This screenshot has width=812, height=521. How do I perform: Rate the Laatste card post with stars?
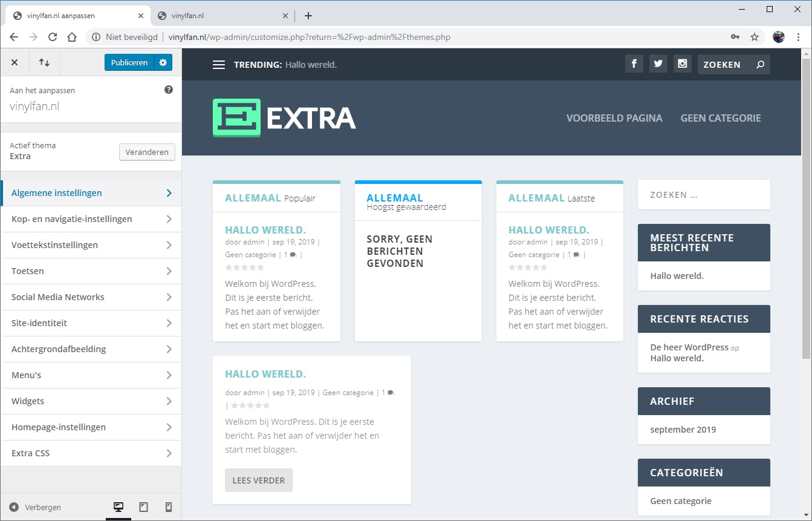(528, 267)
